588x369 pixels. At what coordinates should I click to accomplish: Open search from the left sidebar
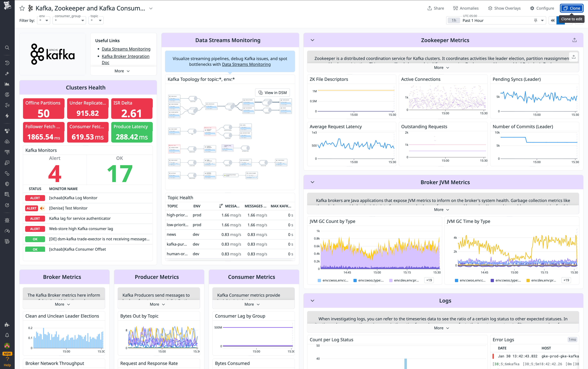[x=7, y=48]
